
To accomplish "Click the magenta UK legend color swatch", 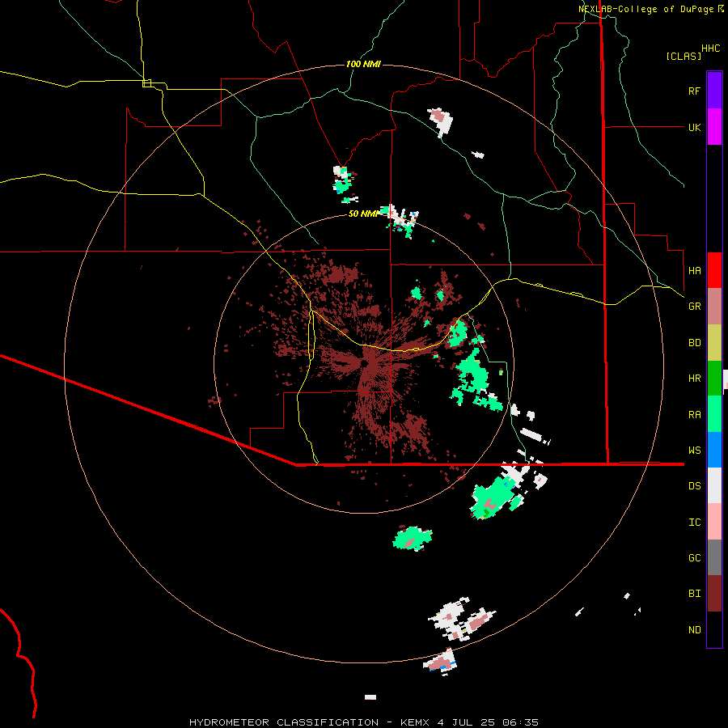I will pos(714,127).
